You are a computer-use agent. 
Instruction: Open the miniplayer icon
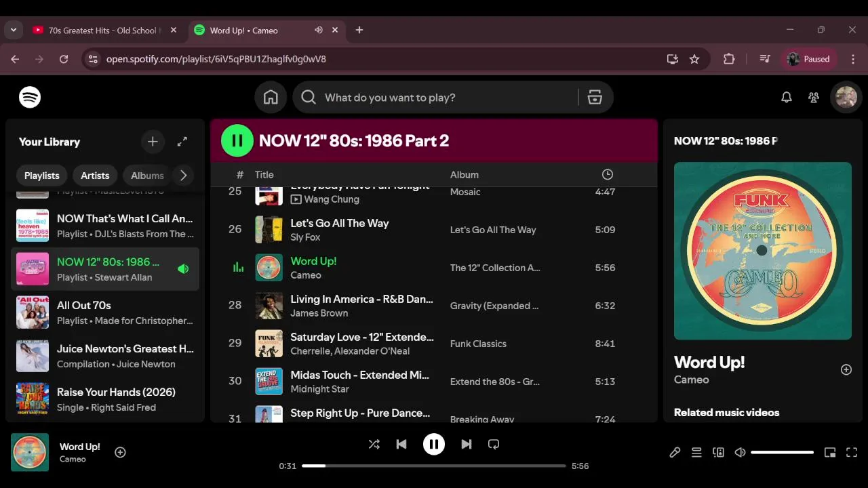pos(830,452)
